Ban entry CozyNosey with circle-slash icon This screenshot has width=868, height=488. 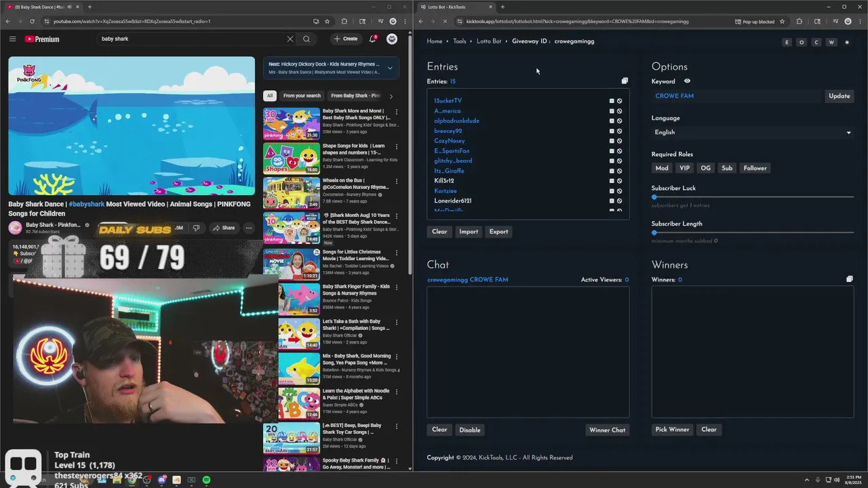click(619, 141)
